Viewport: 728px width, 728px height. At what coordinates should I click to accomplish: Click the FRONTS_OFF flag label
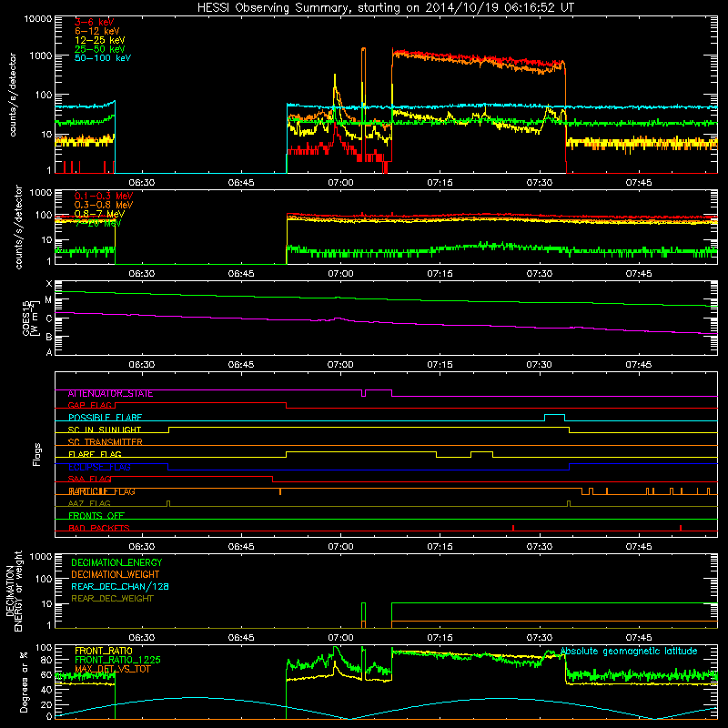(96, 516)
